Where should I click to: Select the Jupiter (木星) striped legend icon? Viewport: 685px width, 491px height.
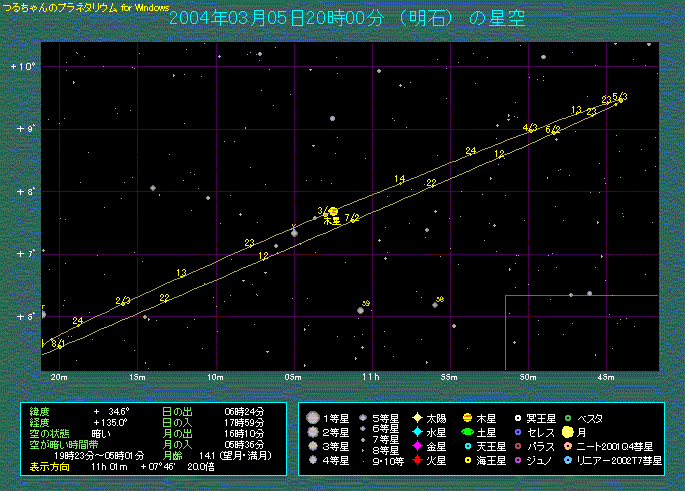click(x=467, y=418)
